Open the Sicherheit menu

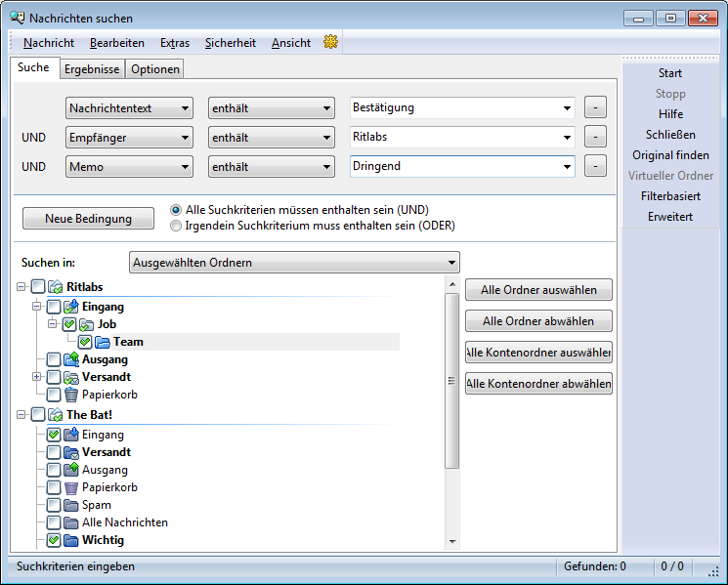click(x=230, y=43)
